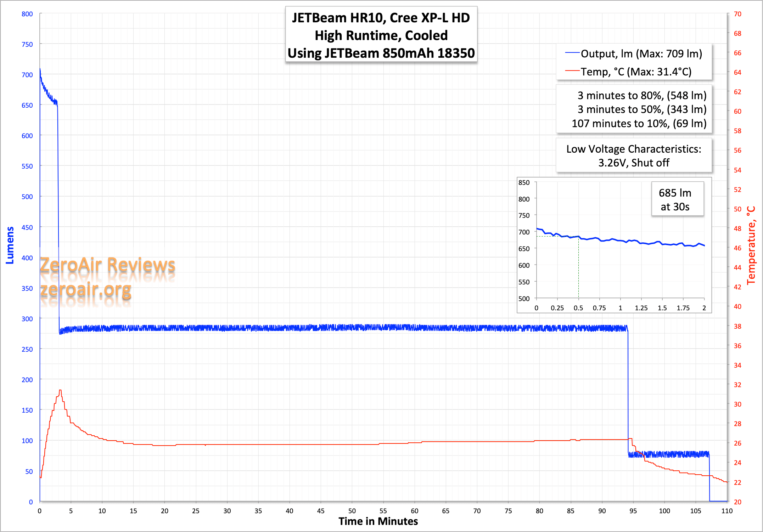
Task: Click the red temperature peak
Action: 60,390
